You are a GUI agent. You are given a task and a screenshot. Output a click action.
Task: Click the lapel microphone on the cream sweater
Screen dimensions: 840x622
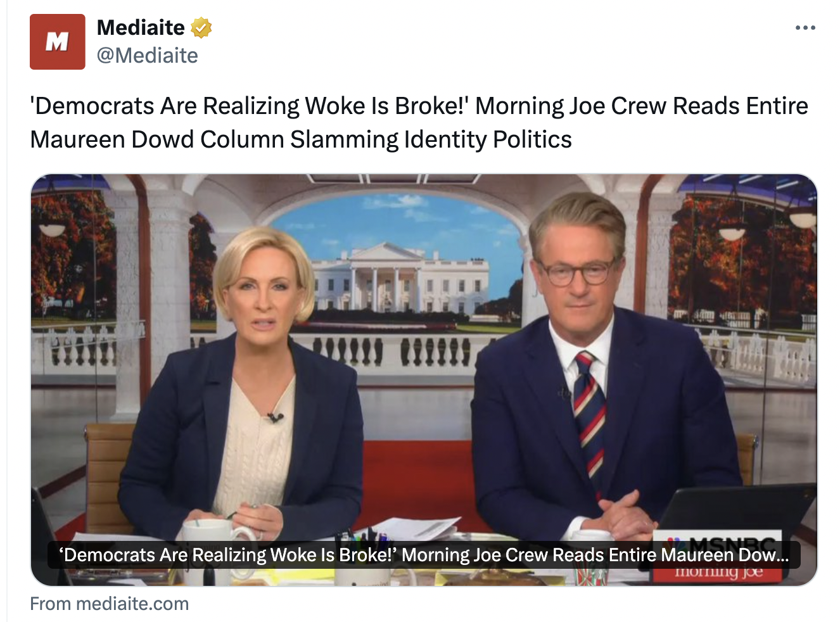pyautogui.click(x=275, y=417)
